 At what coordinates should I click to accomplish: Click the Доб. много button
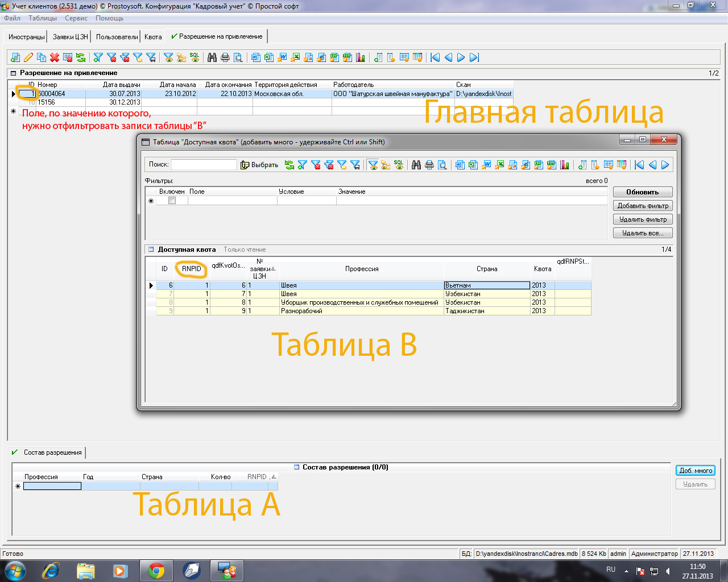coord(695,471)
